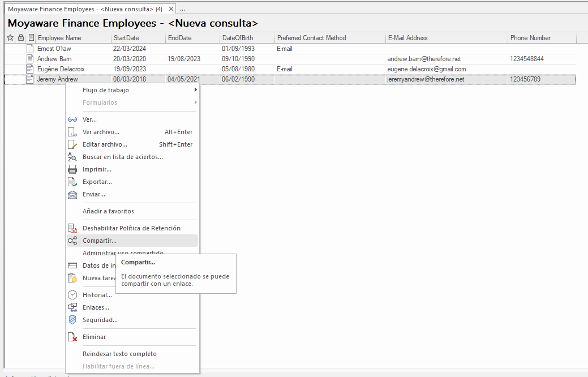Click the Buscar en lista de aciertos icon
The width and height of the screenshot is (588, 377).
pyautogui.click(x=72, y=157)
